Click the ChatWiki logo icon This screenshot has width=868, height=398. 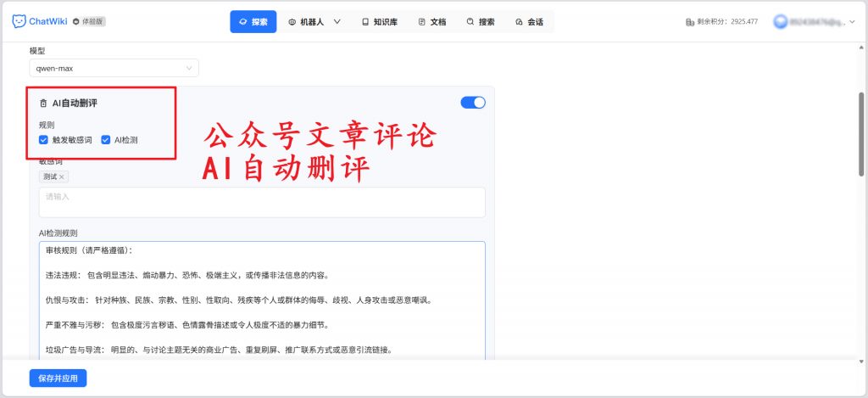click(19, 21)
